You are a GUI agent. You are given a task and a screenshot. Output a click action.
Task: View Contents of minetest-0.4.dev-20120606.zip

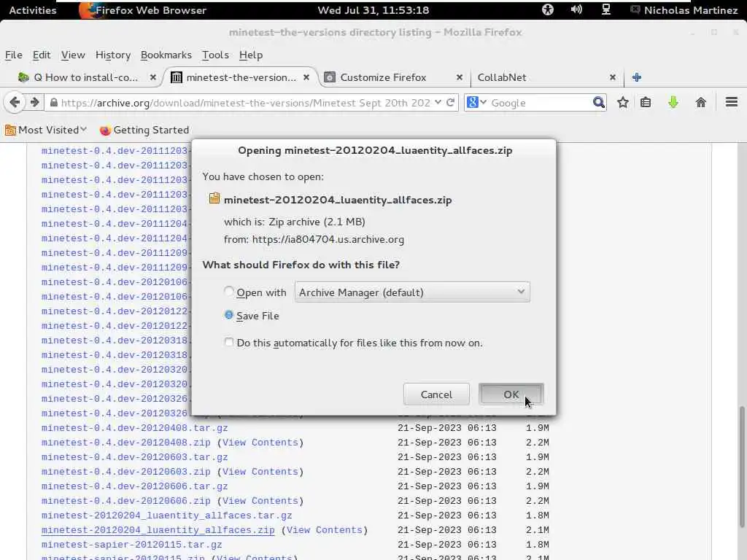[260, 501]
